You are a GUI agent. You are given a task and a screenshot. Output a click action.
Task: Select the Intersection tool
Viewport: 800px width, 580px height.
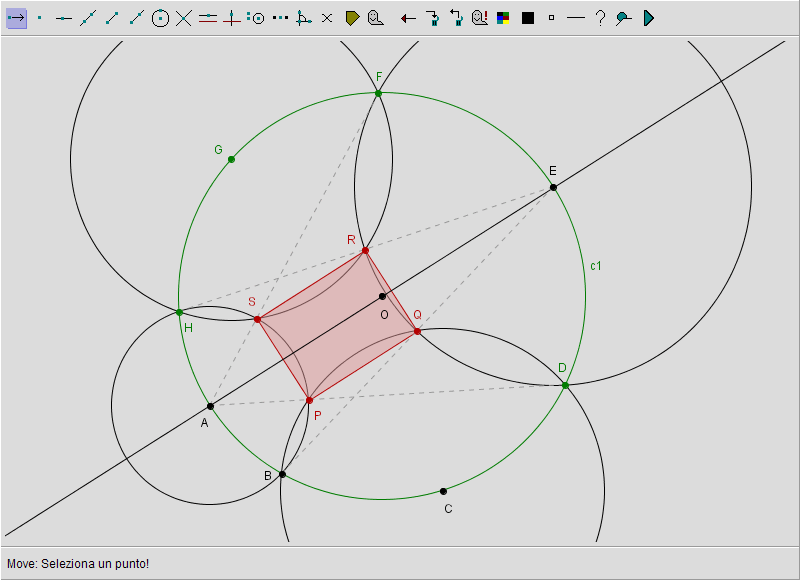(184, 18)
